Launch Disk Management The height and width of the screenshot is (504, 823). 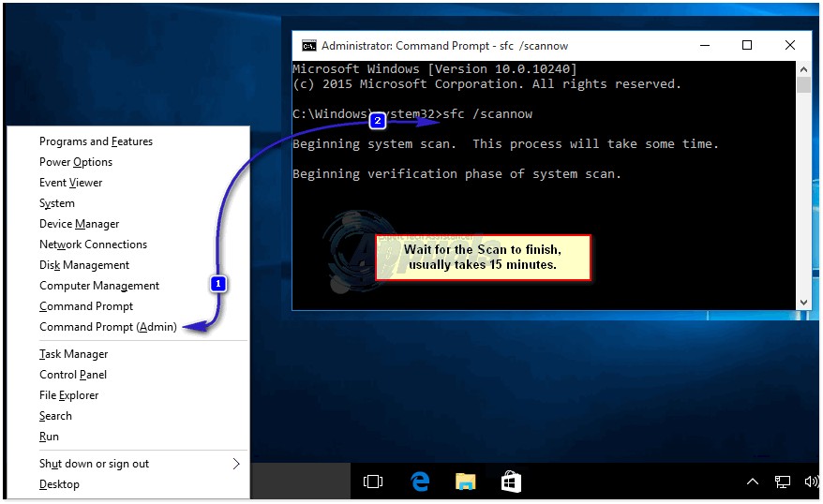[x=84, y=265]
